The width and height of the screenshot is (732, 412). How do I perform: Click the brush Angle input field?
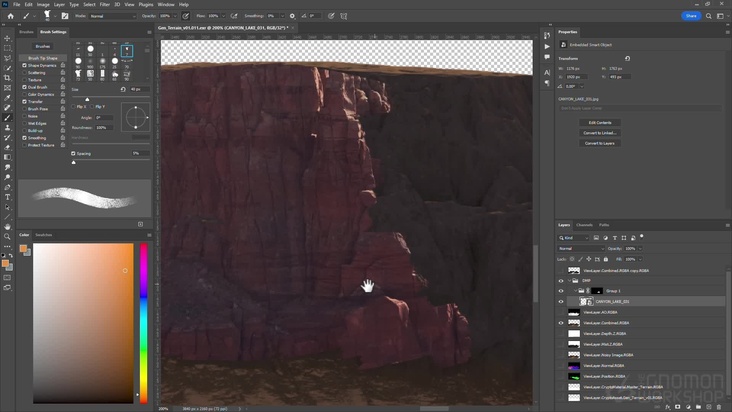coord(104,118)
